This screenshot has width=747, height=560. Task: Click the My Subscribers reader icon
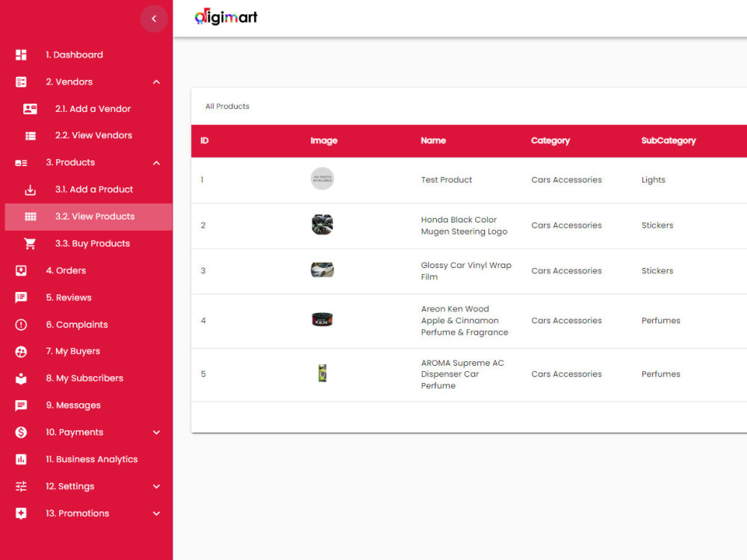(21, 379)
